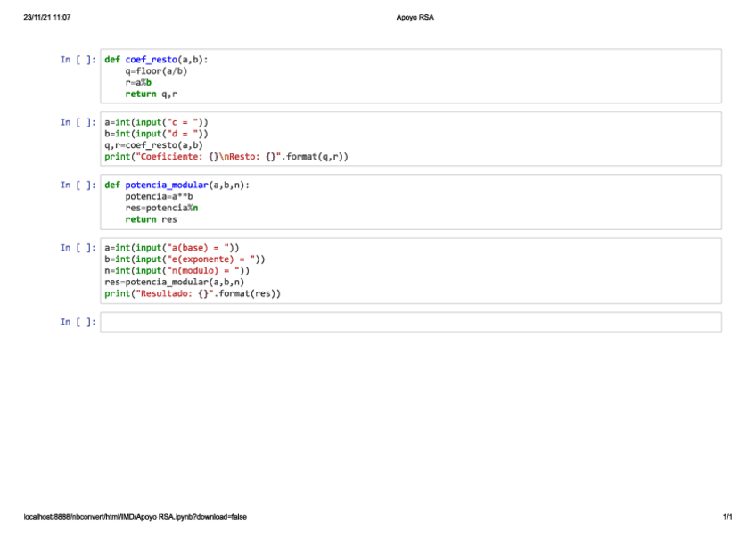Screen dimensions: 756x534
Task: Click the In [ ] prompt beside the empty cell
Action: pos(78,322)
